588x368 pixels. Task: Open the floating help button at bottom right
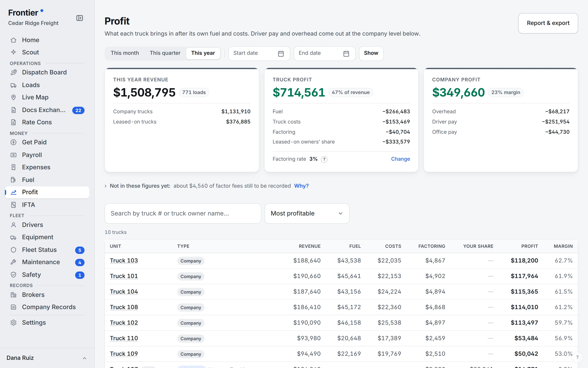pos(577,357)
